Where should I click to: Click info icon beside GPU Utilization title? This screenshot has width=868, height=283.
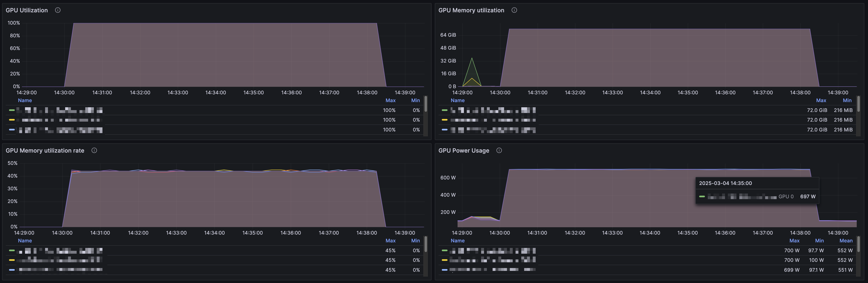[58, 10]
